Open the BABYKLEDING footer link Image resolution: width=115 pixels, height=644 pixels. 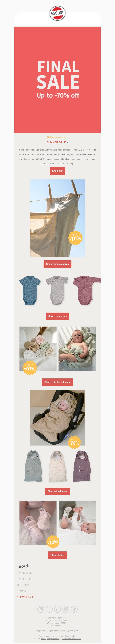tap(25, 579)
